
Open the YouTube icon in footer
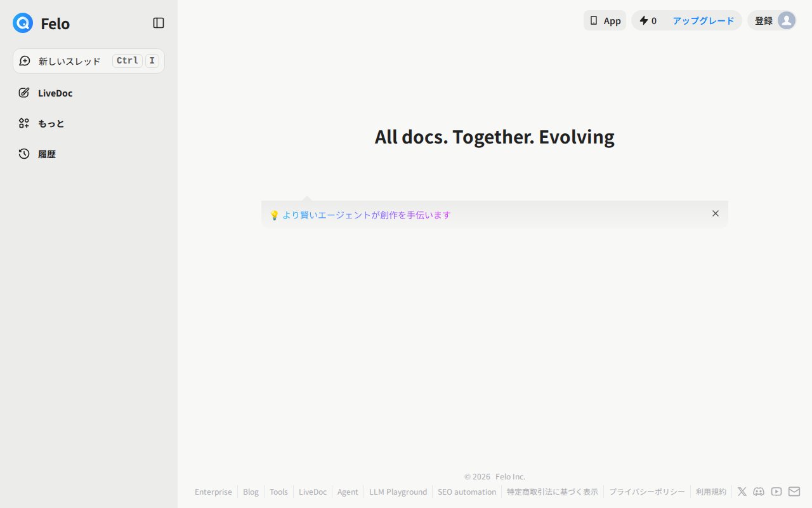(776, 491)
